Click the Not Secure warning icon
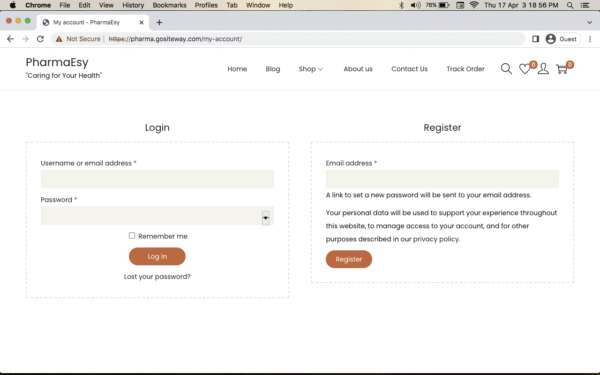This screenshot has width=600, height=375. coord(59,39)
